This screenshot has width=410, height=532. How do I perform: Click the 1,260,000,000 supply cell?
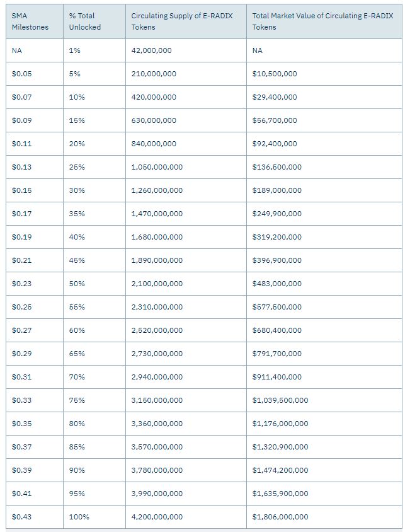186,191
